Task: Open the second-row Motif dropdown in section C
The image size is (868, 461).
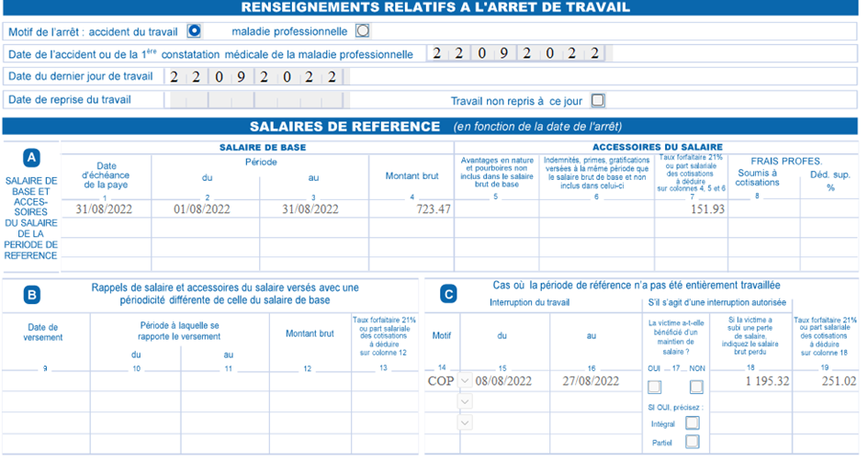Action: coord(465,402)
